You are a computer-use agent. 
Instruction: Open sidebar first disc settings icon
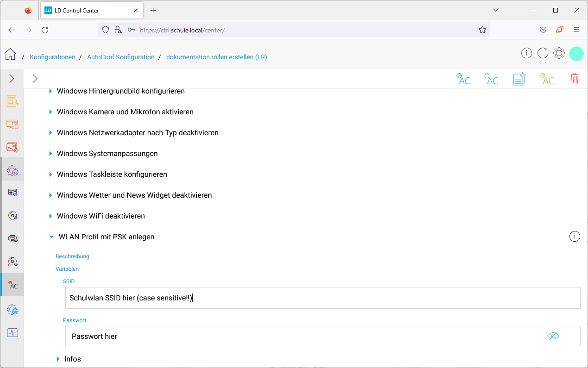click(x=13, y=216)
